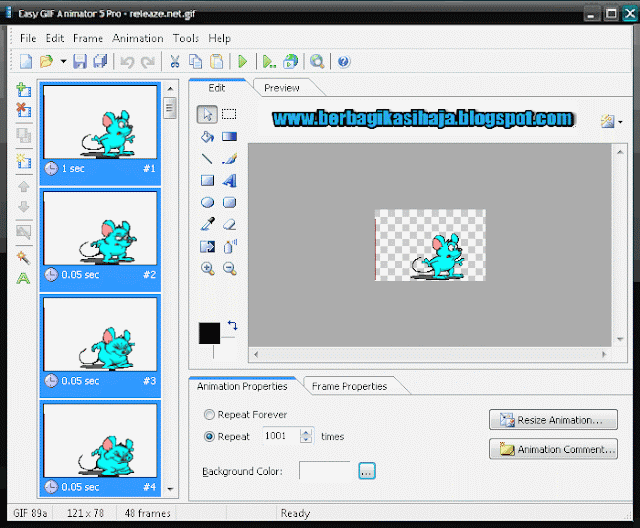This screenshot has height=528, width=640.
Task: Swap foreground and background colors arrow
Action: [x=232, y=325]
